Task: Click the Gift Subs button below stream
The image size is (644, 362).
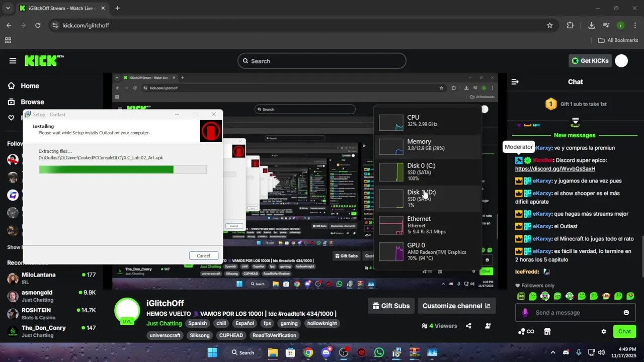Action: 391,306
